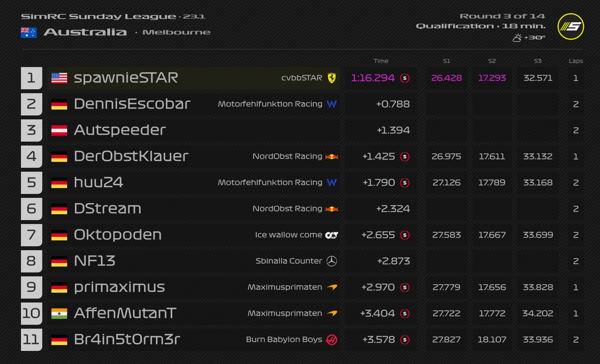Click the Indian flag beside AffenMutanT
Image resolution: width=600 pixels, height=364 pixels.
point(60,314)
